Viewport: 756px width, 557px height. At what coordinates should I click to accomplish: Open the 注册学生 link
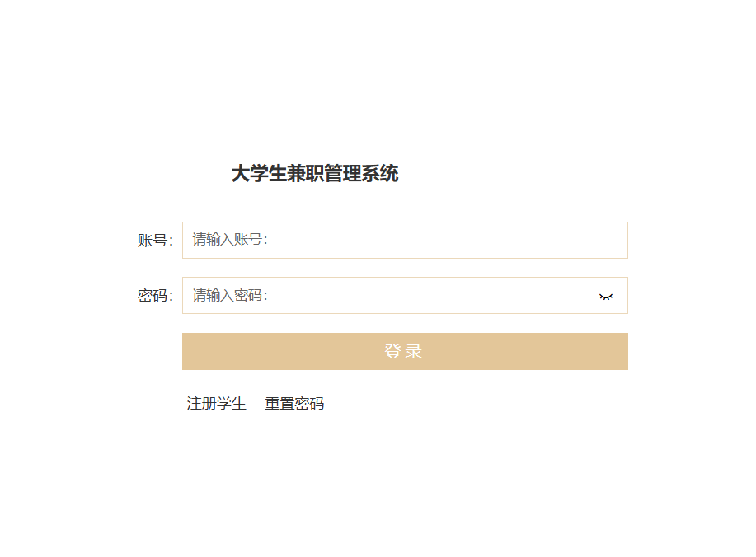tap(217, 404)
